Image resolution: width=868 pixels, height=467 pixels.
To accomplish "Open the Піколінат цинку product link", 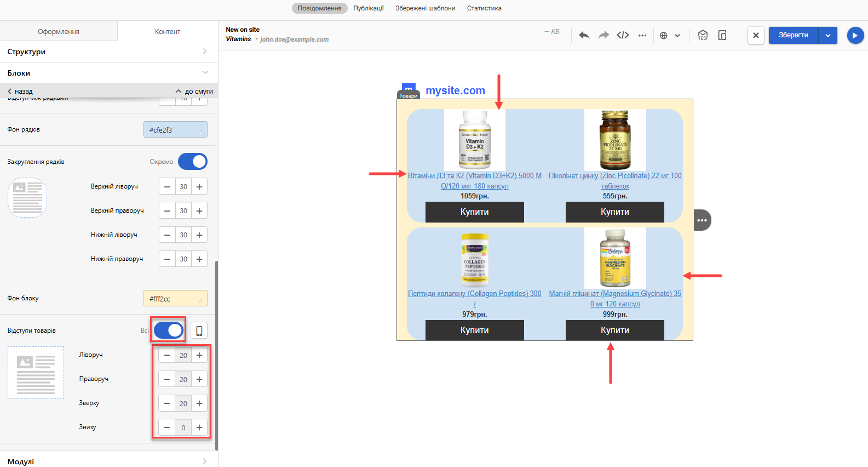I will click(x=615, y=181).
